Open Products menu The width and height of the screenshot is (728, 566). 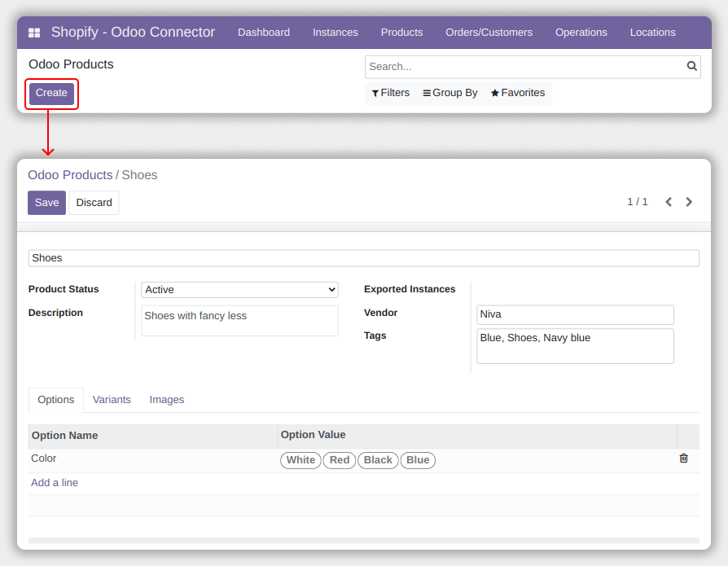[x=401, y=33]
